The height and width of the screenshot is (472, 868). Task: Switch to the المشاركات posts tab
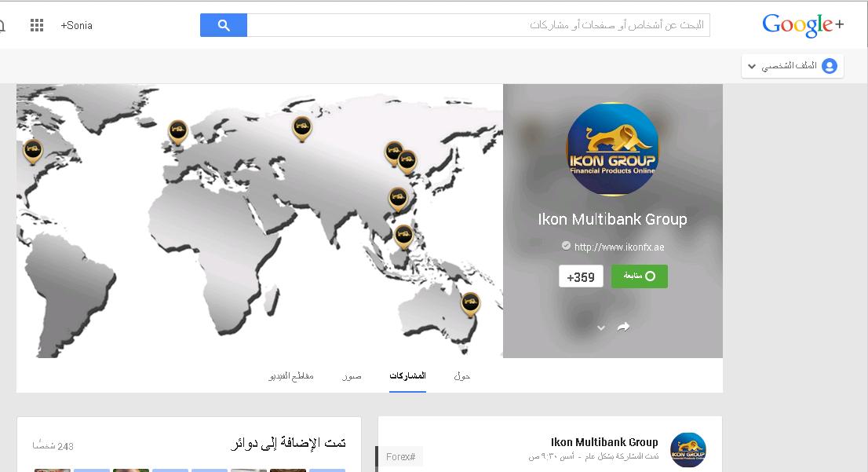tap(407, 376)
